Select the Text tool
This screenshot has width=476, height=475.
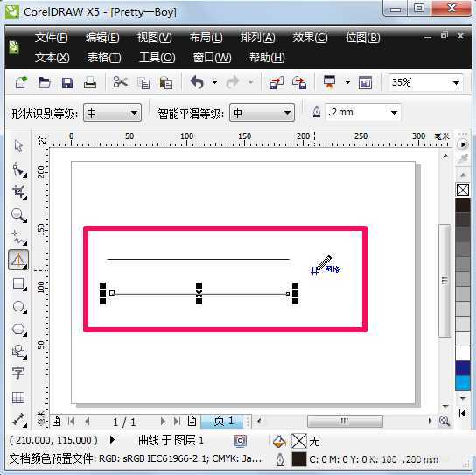tap(18, 373)
